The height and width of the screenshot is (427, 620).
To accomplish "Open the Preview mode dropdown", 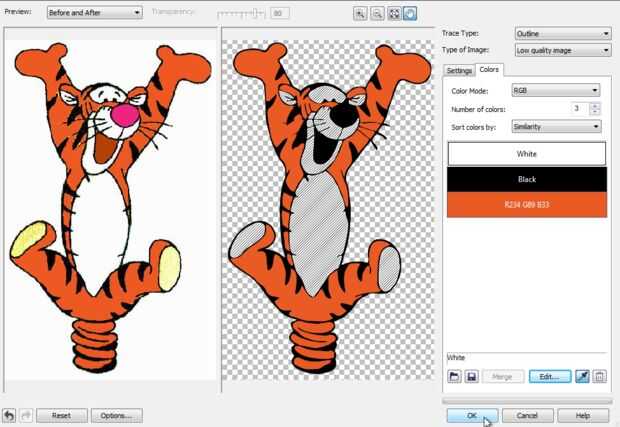I will (x=95, y=13).
